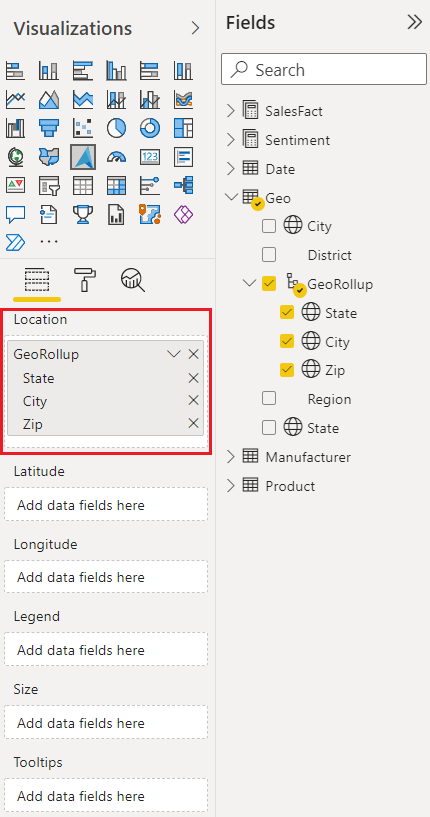Expand the Product table
This screenshot has height=817, width=430.
[x=231, y=486]
